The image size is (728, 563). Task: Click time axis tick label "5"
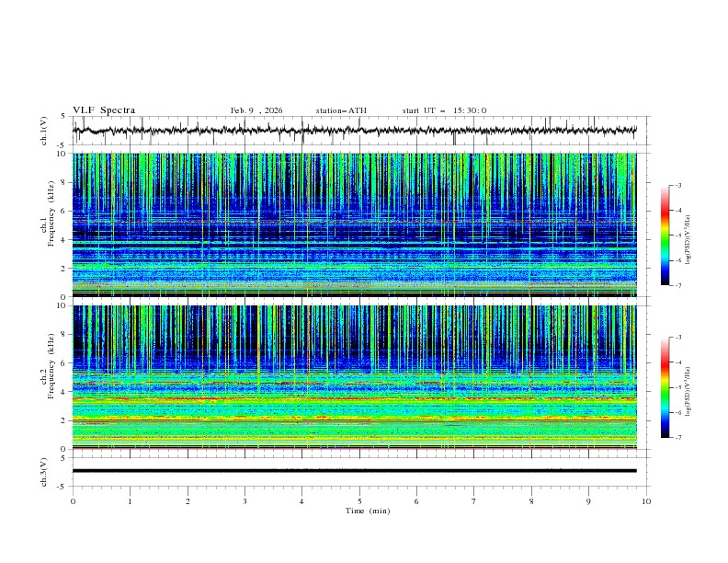359,501
